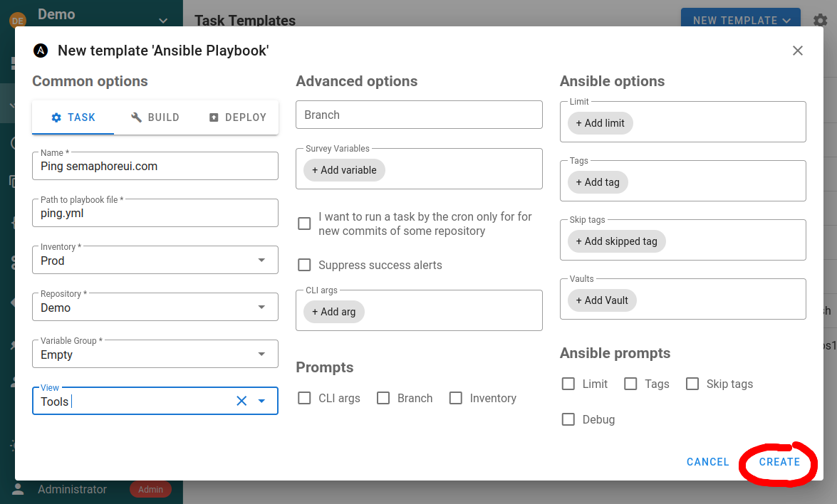Enable the Suppress success alerts checkbox
Viewport: 837px width, 504px height.
point(304,265)
